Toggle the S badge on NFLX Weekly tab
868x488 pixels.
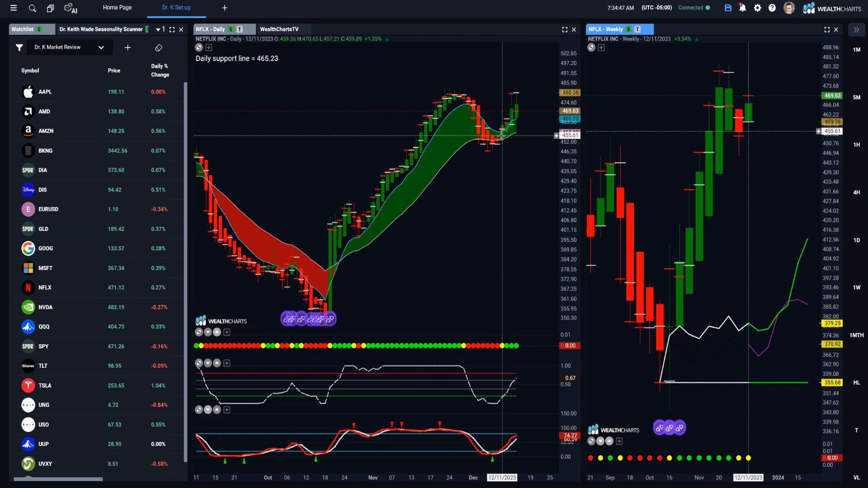click(628, 29)
